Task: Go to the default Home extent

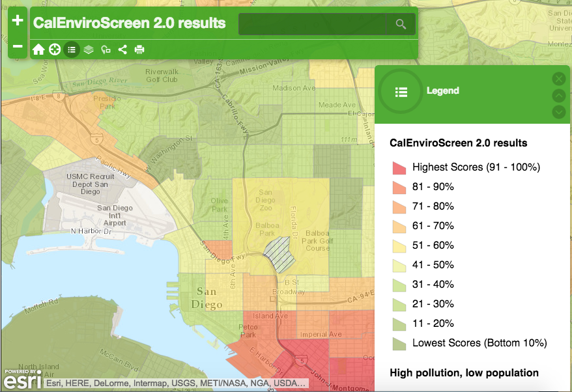Action: [38, 49]
